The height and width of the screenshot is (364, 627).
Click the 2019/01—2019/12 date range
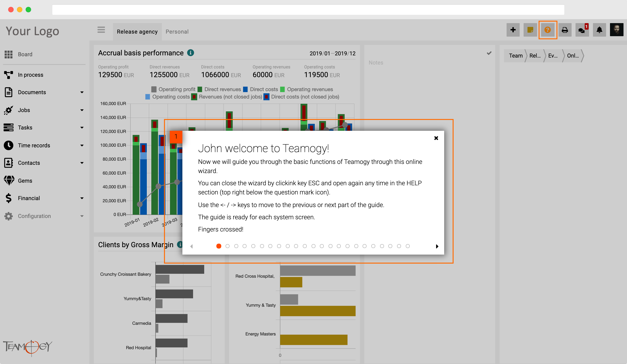332,53
